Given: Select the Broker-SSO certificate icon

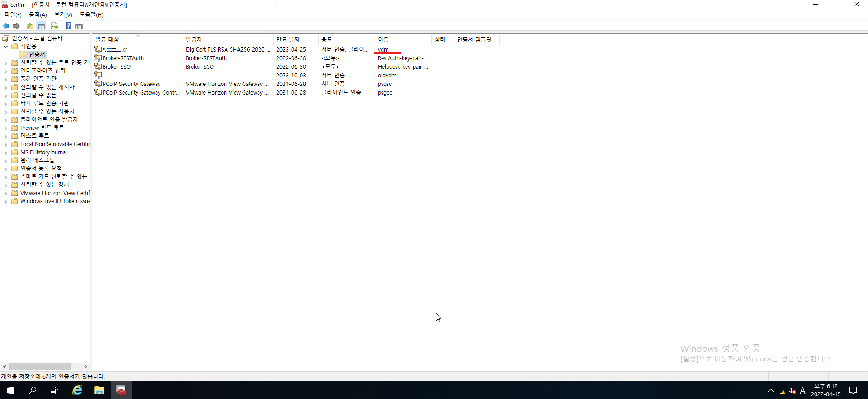Looking at the screenshot, I should pos(98,66).
